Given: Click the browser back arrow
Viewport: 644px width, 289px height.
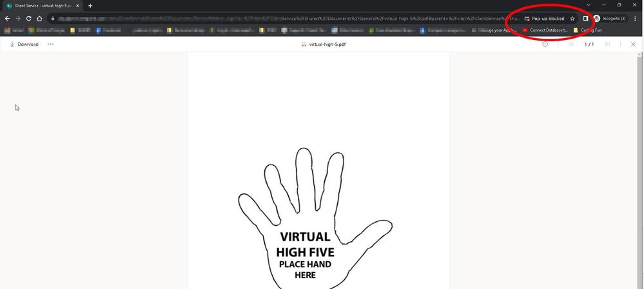Looking at the screenshot, I should (x=7, y=19).
